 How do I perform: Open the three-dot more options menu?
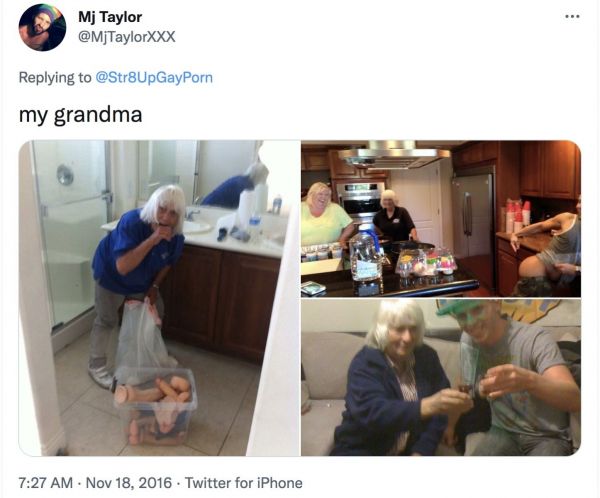(572, 16)
